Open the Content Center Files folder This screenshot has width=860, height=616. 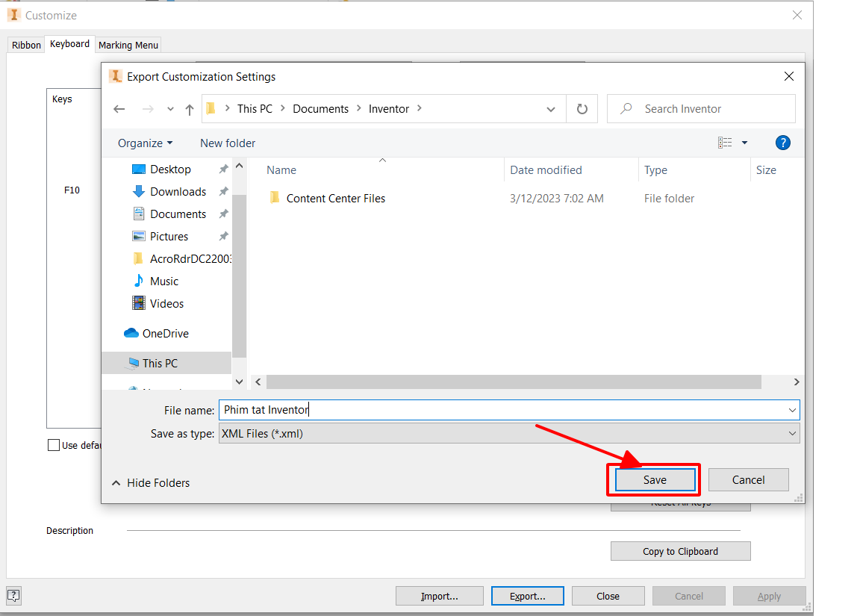coord(335,199)
